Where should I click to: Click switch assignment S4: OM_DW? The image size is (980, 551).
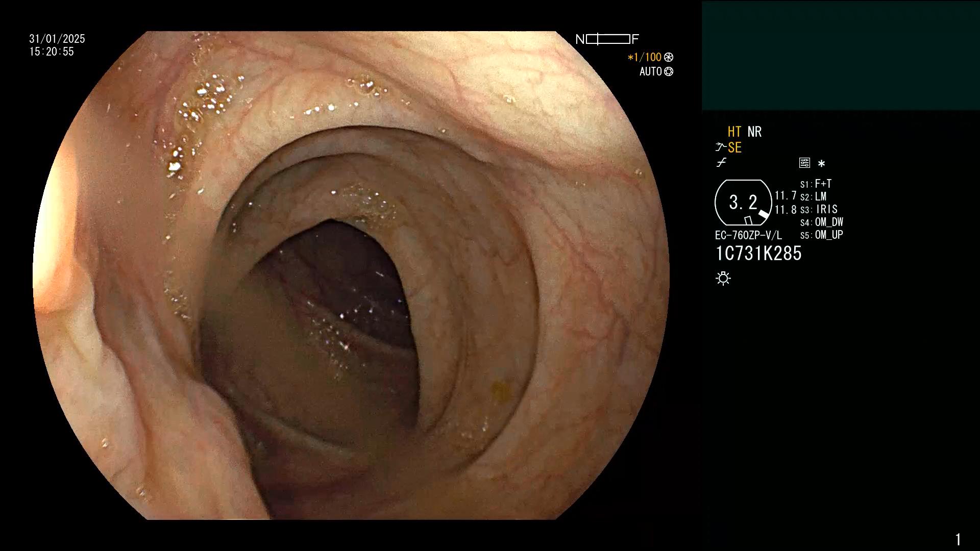point(822,222)
